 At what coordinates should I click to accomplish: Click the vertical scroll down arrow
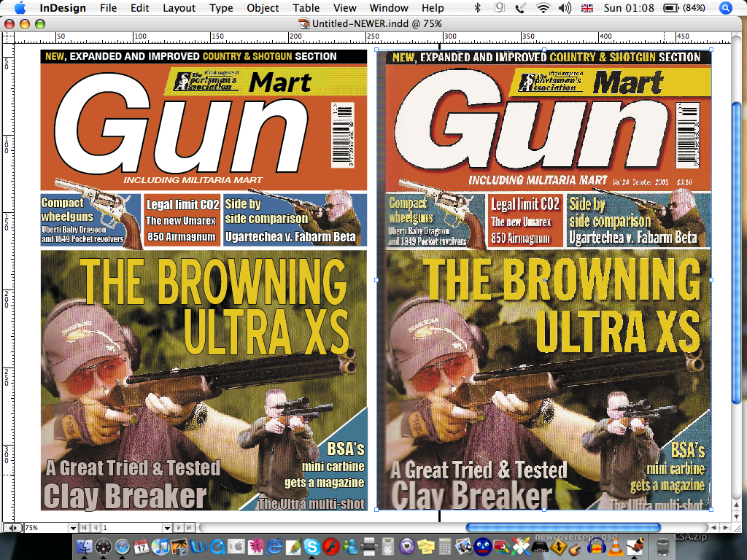tap(737, 516)
